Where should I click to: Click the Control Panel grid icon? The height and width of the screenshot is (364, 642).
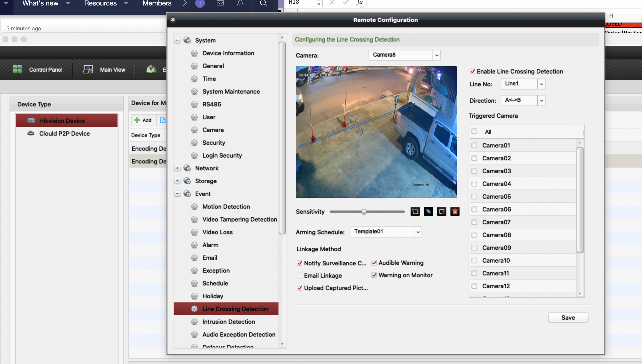pyautogui.click(x=17, y=69)
